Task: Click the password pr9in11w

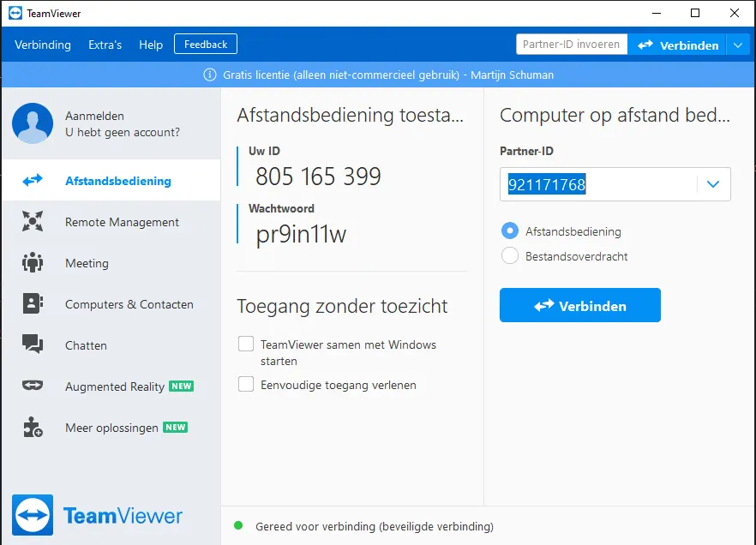Action: [x=301, y=235]
